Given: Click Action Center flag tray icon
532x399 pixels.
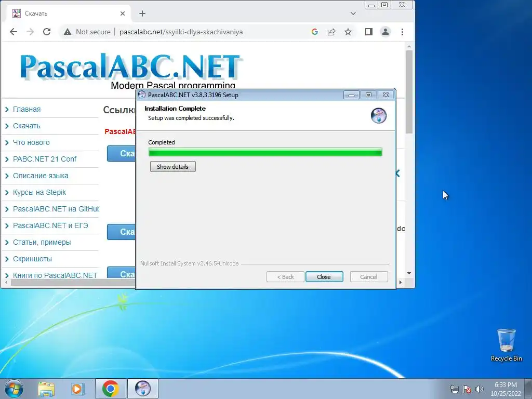Looking at the screenshot, I should (467, 390).
